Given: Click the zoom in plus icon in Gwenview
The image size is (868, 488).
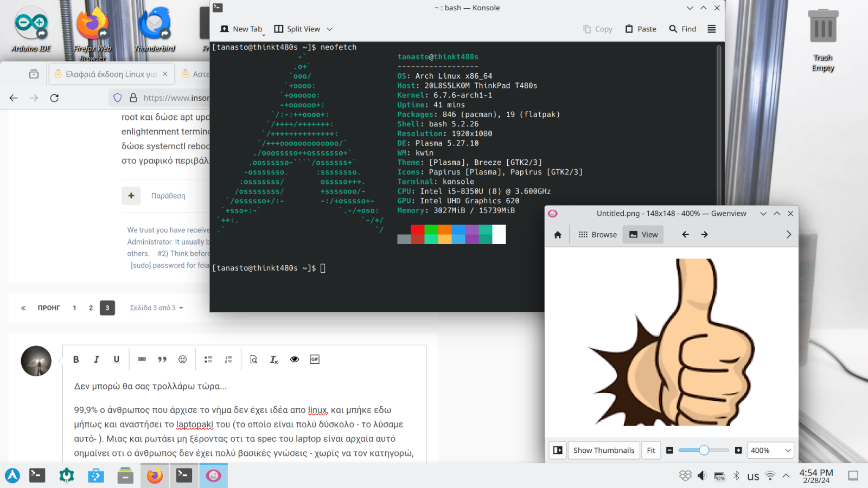Looking at the screenshot, I should 738,451.
